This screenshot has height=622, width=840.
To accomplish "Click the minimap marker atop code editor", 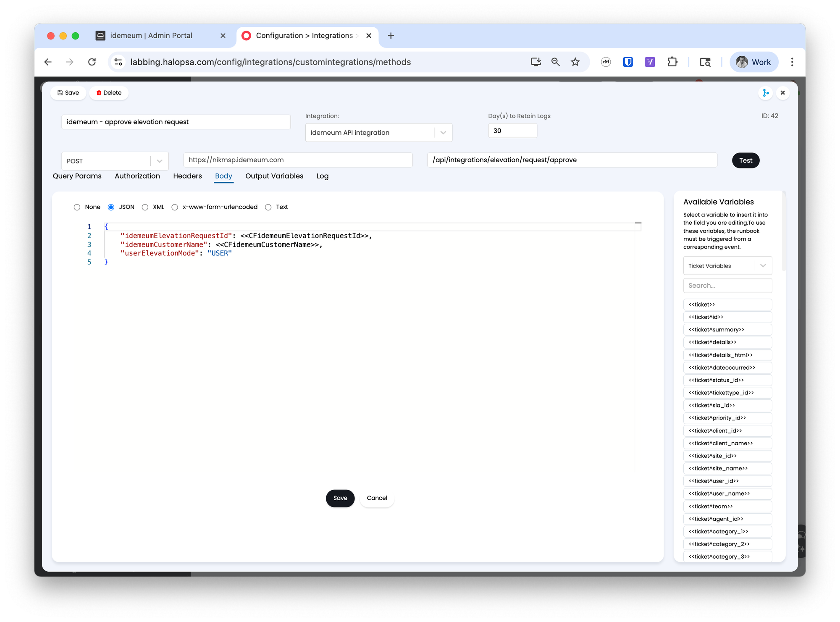I will pos(638,223).
